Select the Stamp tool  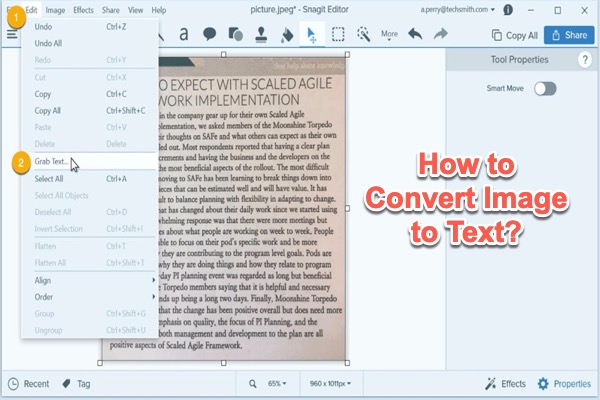tap(261, 34)
